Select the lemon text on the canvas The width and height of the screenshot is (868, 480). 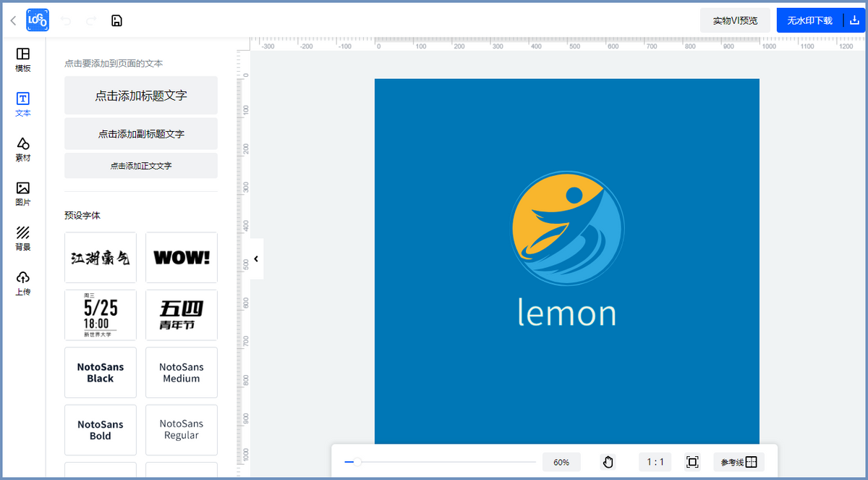[567, 312]
